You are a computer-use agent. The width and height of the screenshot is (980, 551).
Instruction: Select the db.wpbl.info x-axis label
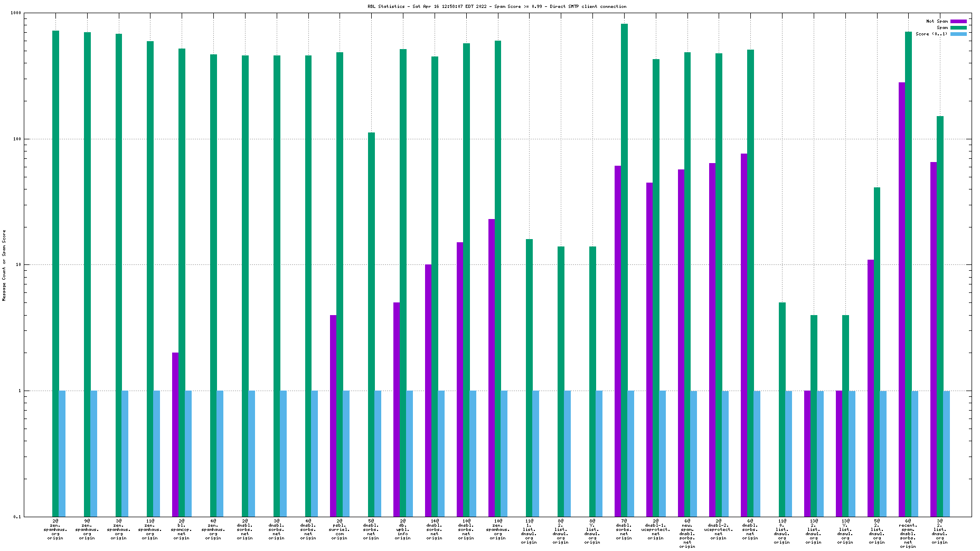(403, 529)
